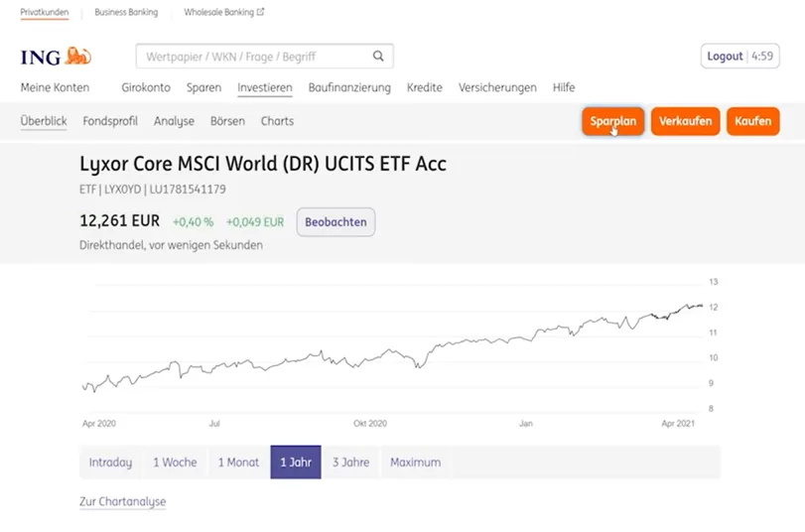
Task: Focus the Wertpapier / WKN search field
Action: [264, 56]
